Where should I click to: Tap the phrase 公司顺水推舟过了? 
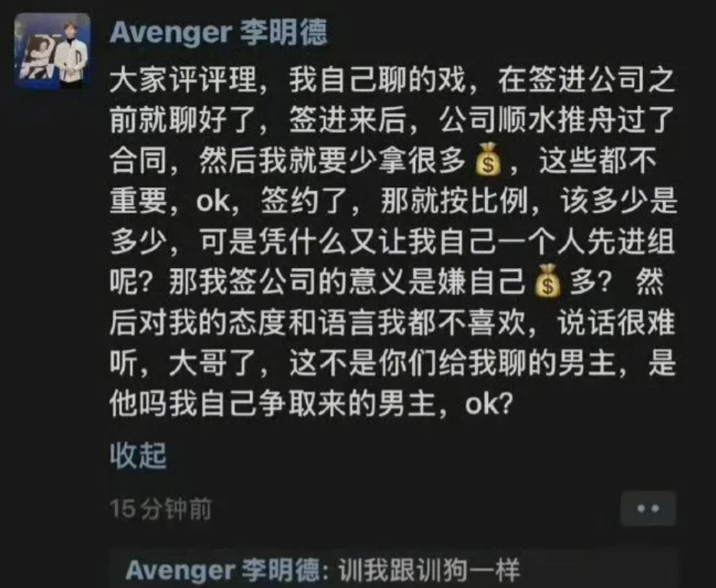pos(556,121)
